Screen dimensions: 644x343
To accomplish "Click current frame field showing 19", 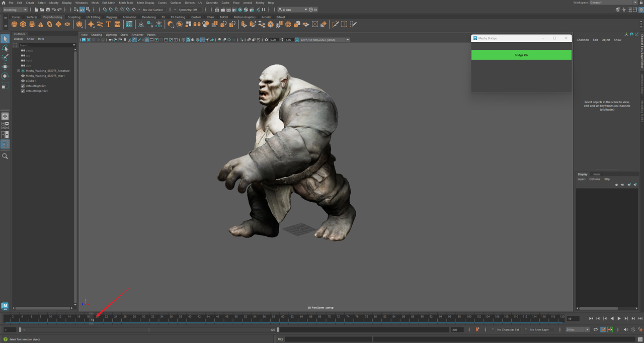I will (573, 318).
